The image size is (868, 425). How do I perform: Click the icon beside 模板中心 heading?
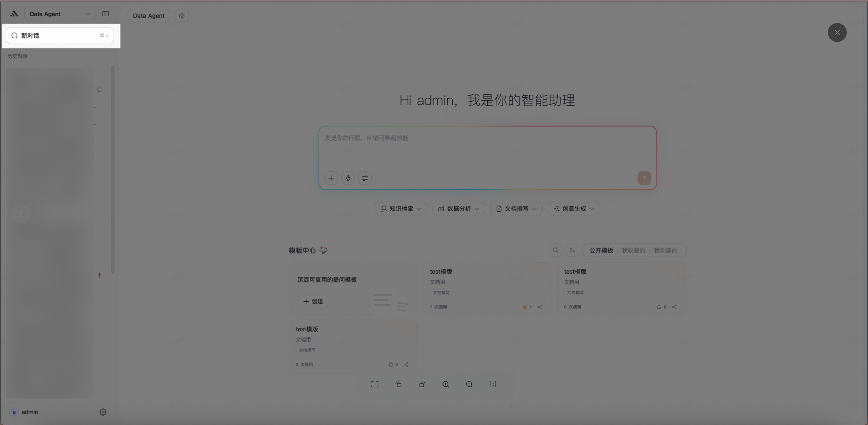(x=323, y=250)
